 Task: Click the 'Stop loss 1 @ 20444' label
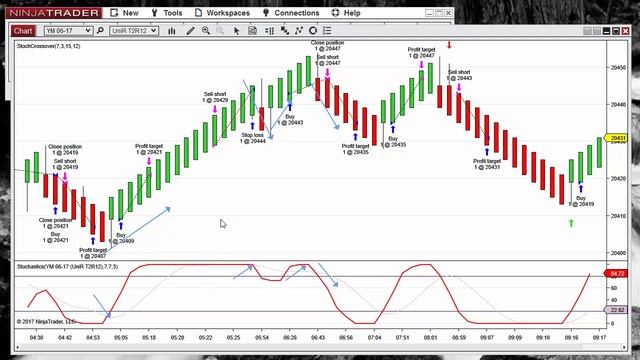coord(253,138)
